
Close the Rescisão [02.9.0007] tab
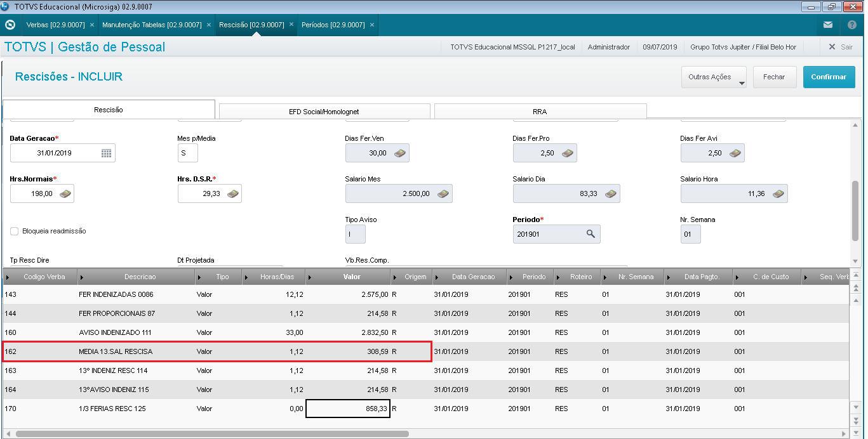(x=291, y=25)
